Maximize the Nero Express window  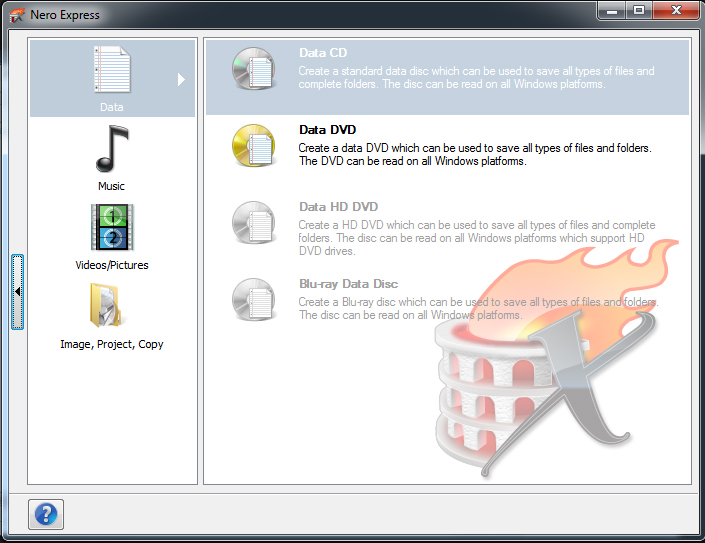pos(638,10)
